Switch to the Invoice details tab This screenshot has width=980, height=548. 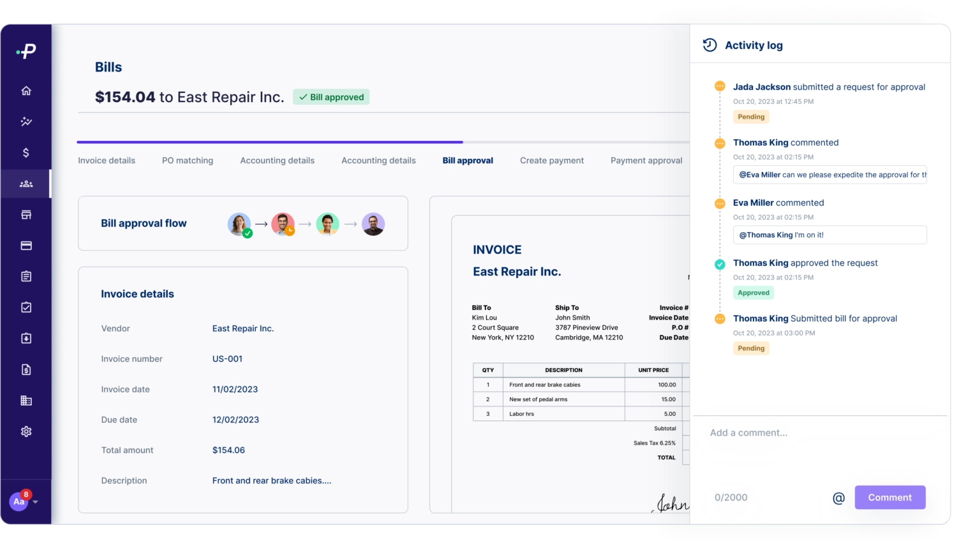point(107,161)
